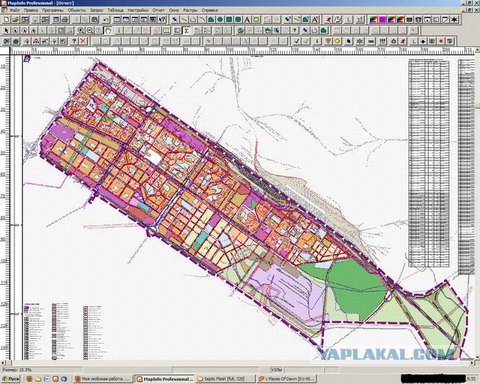This screenshot has width=480, height=384.
Task: Click the small house icon in the third toolbar
Action: coord(394,41)
